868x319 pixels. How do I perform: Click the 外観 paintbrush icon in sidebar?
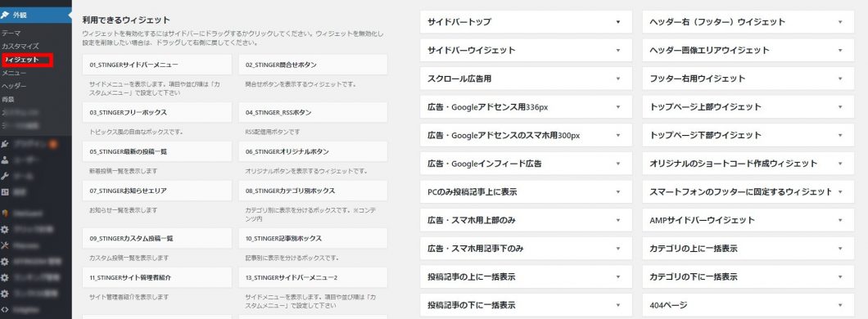click(5, 15)
